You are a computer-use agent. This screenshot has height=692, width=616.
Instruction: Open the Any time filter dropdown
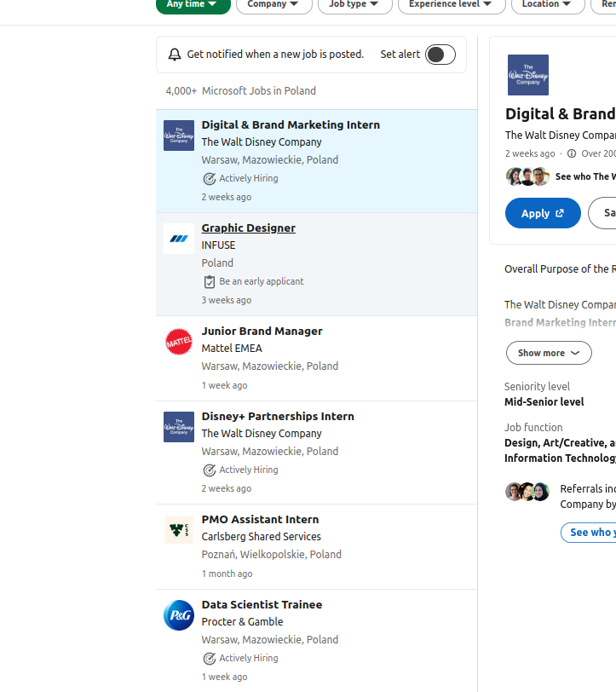[193, 4]
